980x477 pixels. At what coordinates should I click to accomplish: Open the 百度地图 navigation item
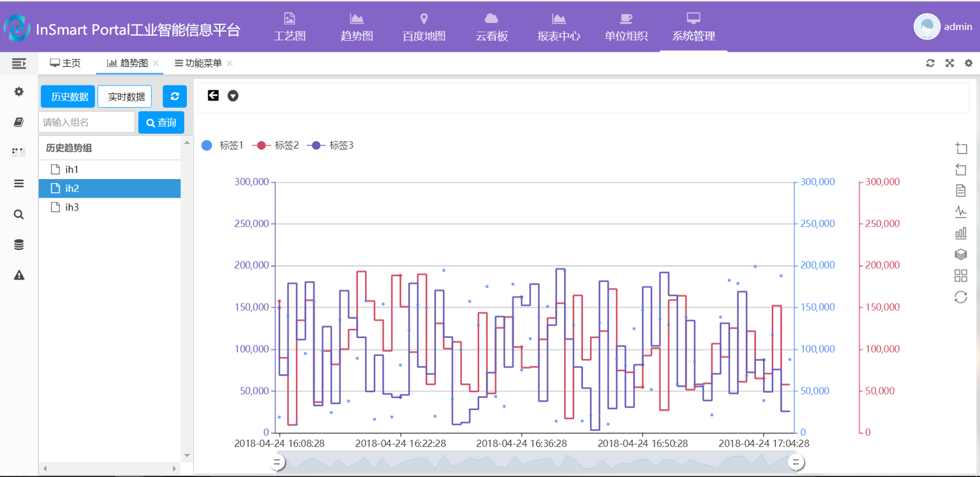[x=424, y=27]
